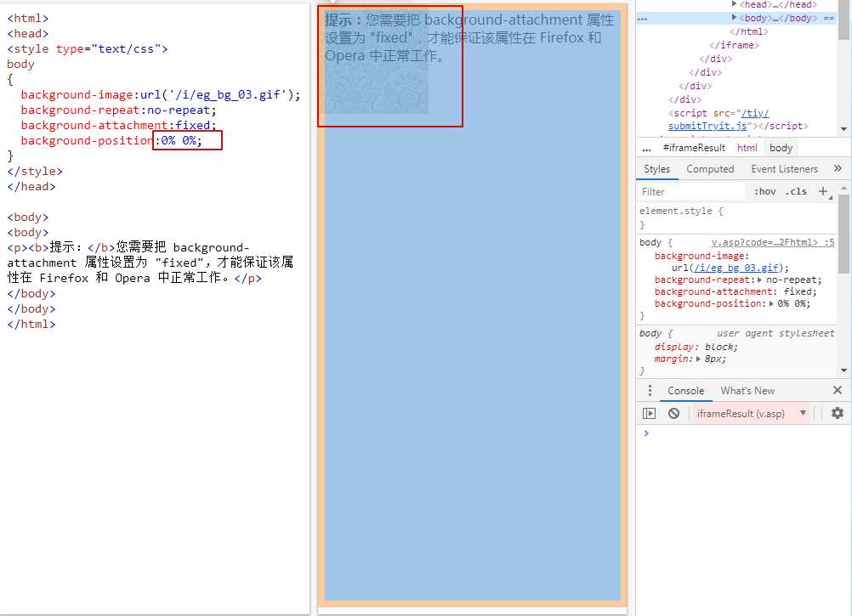Show the hidden breadcrumb ancestors ellipsis
Screen dimensions: 852x616
646,148
